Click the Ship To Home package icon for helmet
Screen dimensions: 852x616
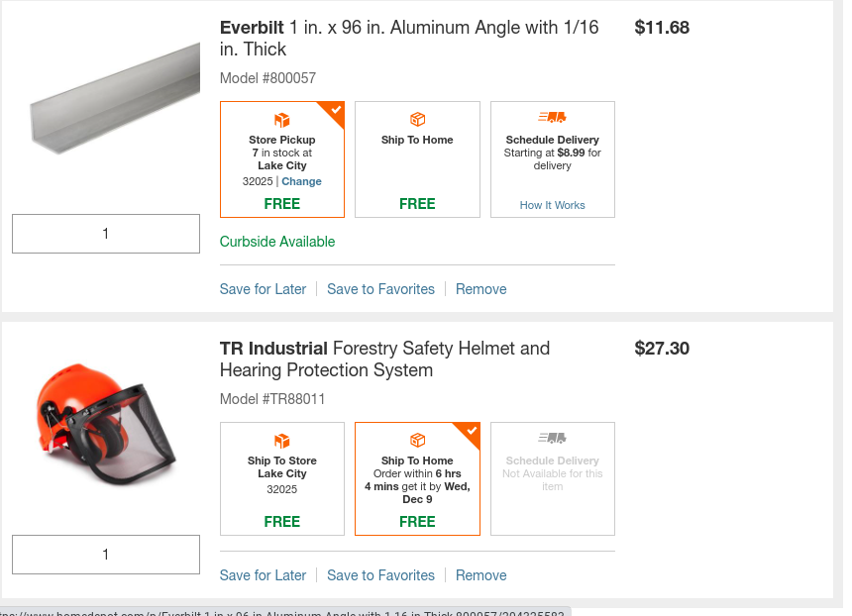(x=417, y=440)
